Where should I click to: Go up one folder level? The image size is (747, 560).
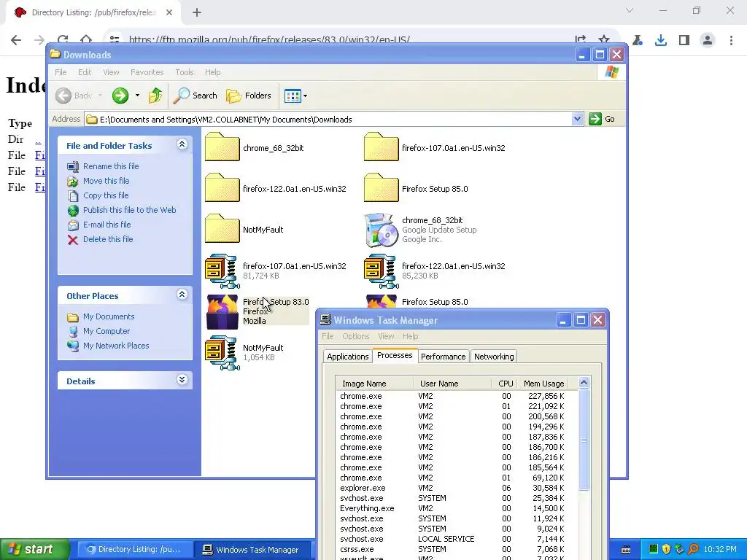click(x=155, y=96)
